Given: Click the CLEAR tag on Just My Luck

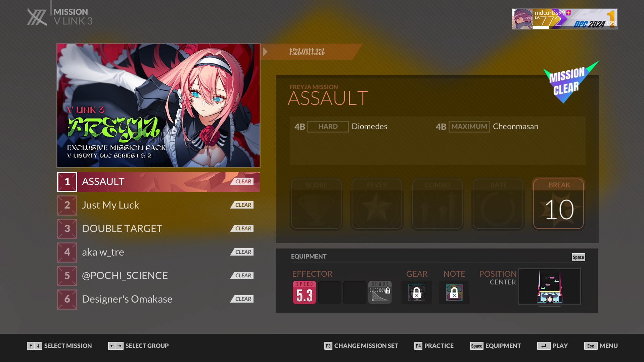Looking at the screenshot, I should click(242, 205).
